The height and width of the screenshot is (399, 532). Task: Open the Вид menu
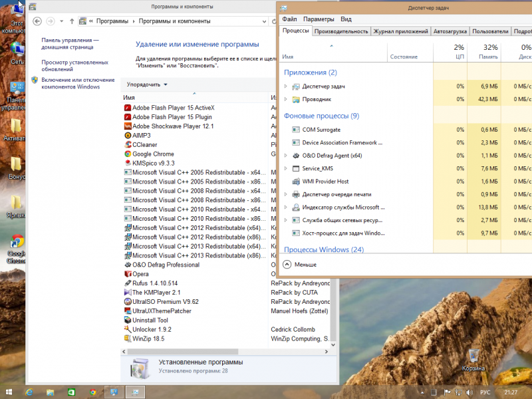click(346, 19)
